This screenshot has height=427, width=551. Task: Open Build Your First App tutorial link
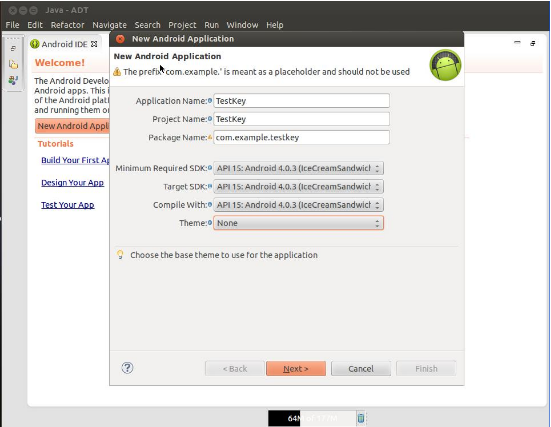pos(75,160)
